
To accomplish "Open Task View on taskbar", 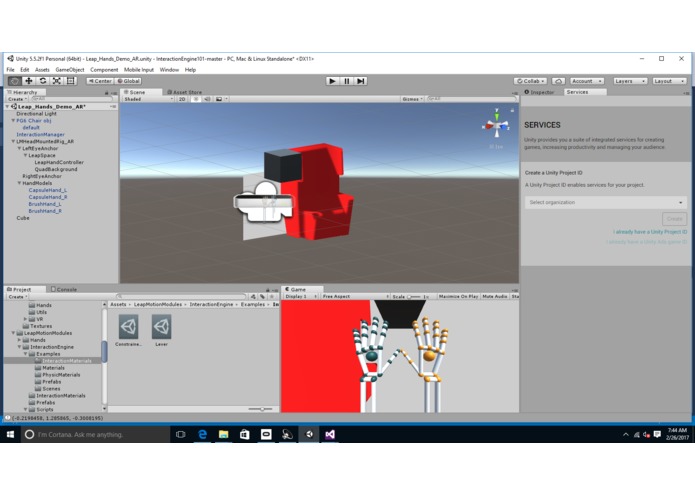I will point(181,435).
